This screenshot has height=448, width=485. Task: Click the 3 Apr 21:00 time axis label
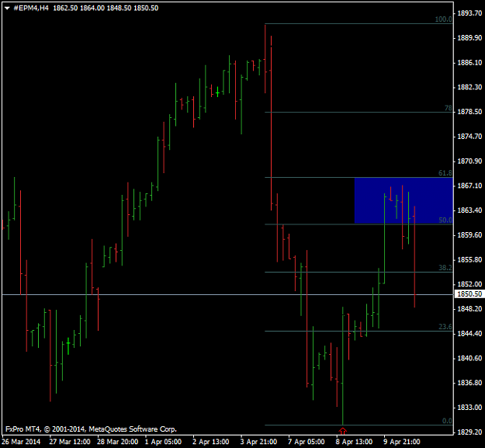258,442
